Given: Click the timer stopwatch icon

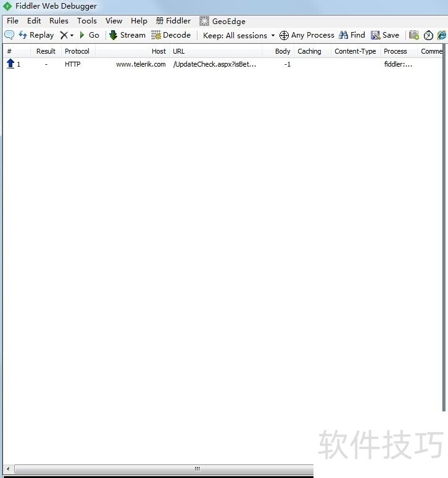Looking at the screenshot, I should pos(428,35).
